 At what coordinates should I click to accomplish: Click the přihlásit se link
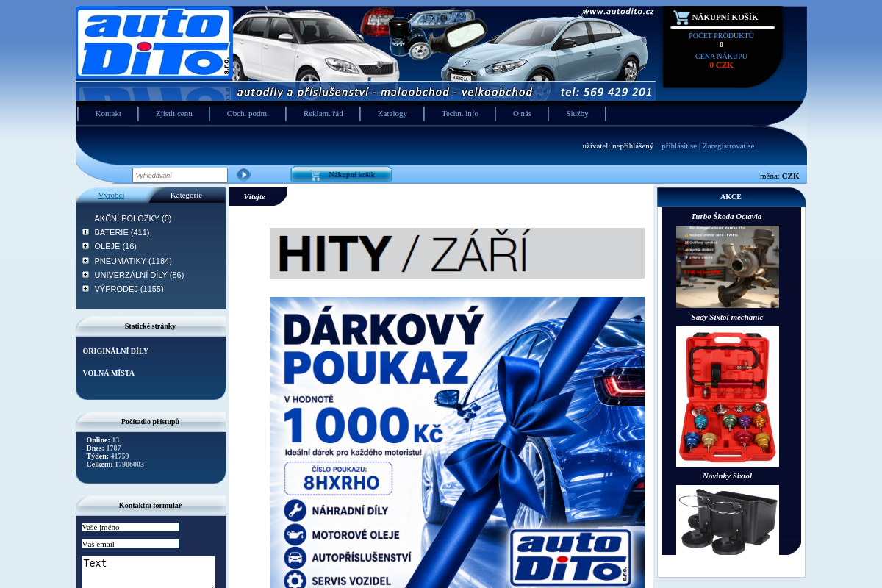(x=679, y=146)
